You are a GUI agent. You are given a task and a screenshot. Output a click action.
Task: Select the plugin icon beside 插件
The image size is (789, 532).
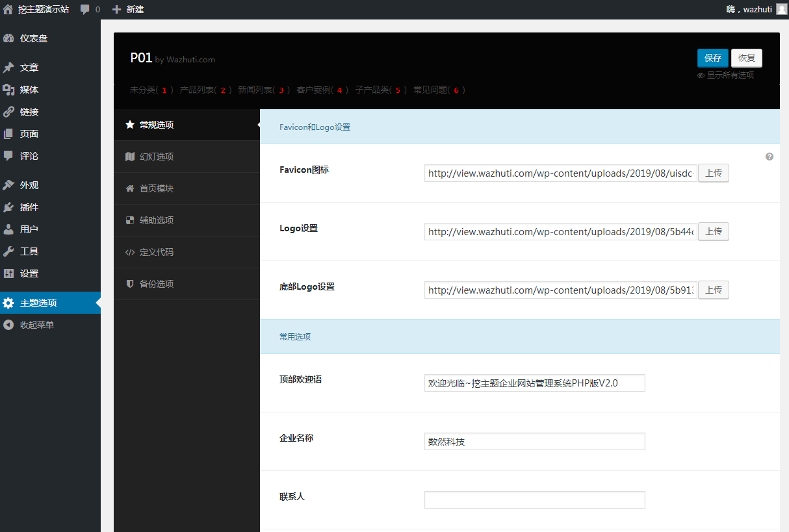tap(8, 207)
